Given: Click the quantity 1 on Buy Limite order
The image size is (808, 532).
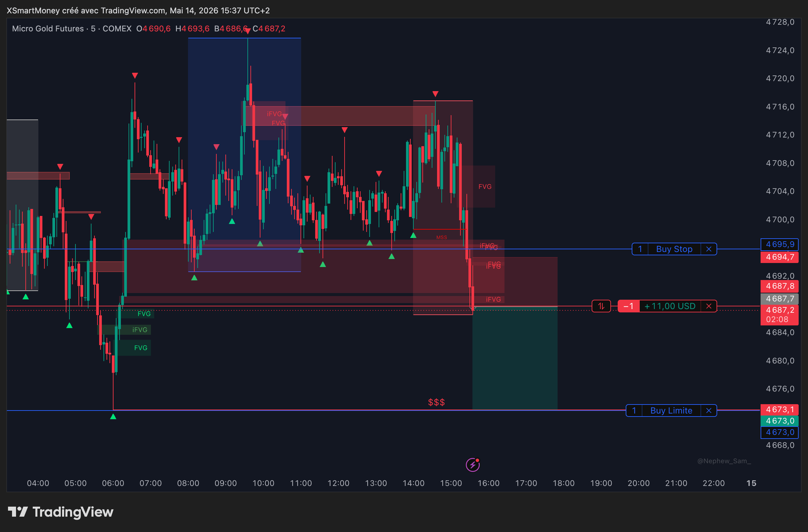Looking at the screenshot, I should [x=634, y=411].
